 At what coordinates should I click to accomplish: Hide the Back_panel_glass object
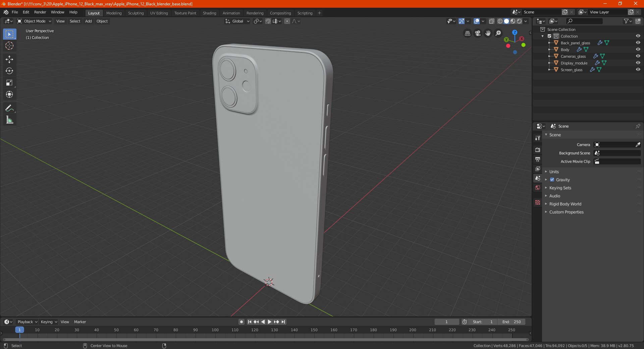click(x=638, y=43)
